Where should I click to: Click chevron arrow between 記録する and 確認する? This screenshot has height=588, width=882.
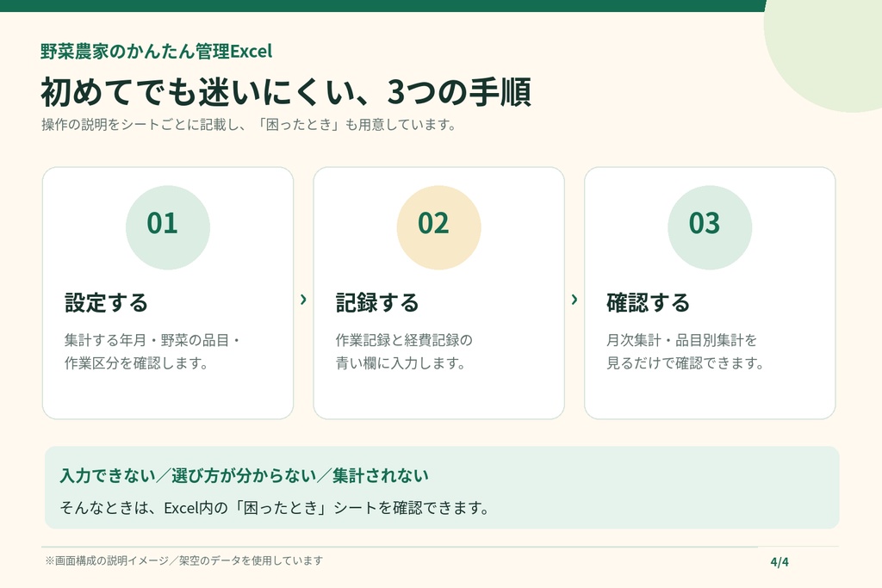tap(575, 299)
